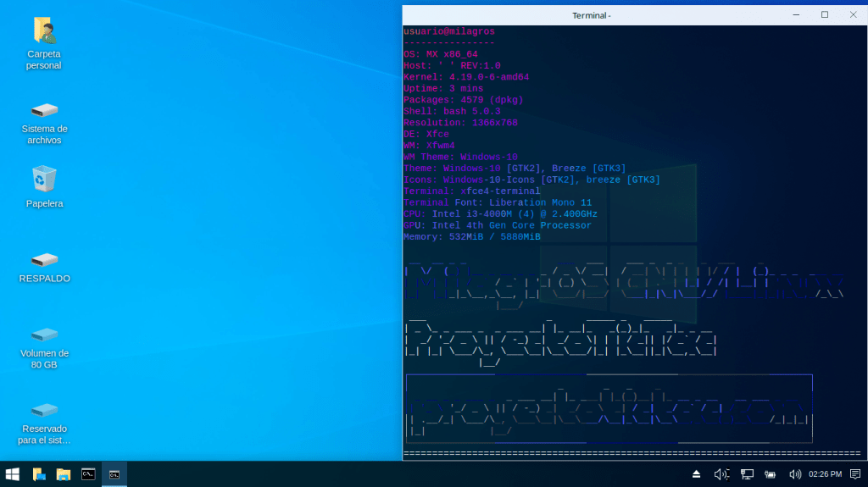Launch the first file manager icon next to Start
Image resolution: width=868 pixels, height=487 pixels.
point(39,474)
